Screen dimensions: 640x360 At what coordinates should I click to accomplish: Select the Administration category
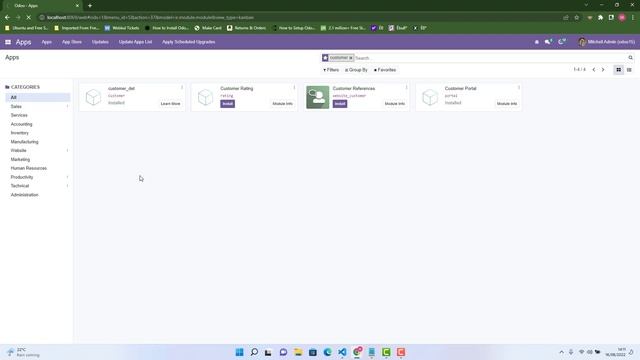pyautogui.click(x=24, y=195)
